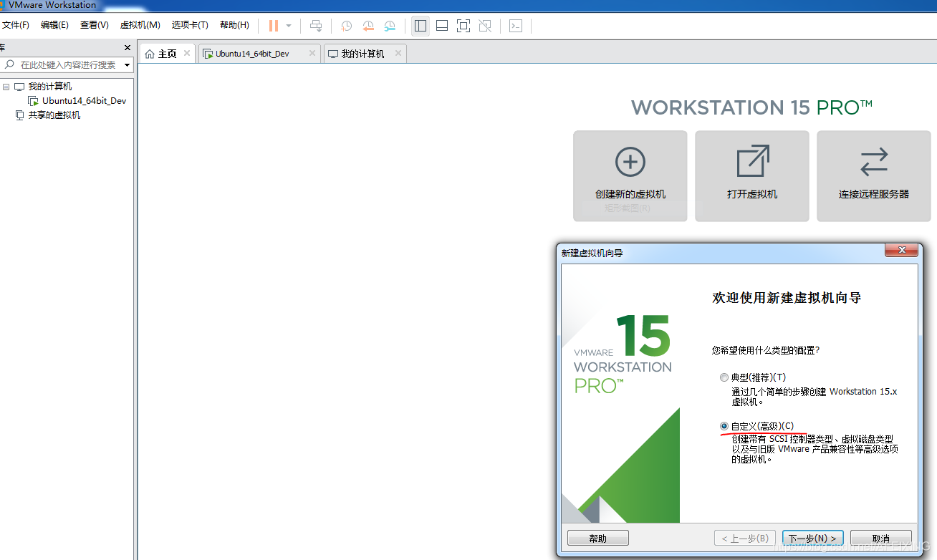
Task: Click the orange pause/suspend toolbar icon
Action: click(x=273, y=26)
